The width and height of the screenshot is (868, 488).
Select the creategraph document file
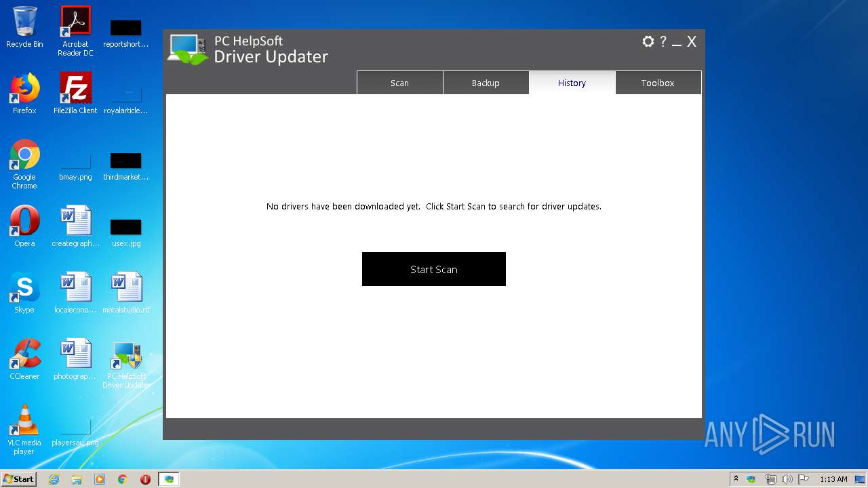[75, 226]
